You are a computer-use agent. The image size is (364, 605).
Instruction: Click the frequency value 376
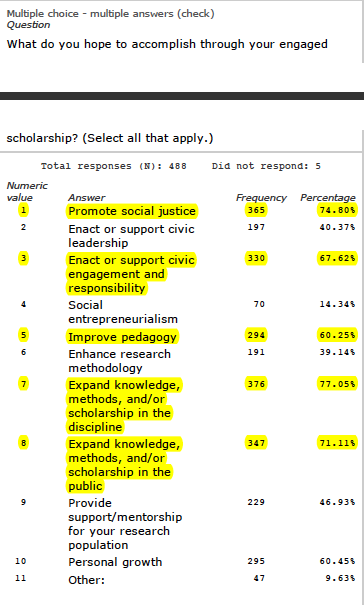pos(256,384)
